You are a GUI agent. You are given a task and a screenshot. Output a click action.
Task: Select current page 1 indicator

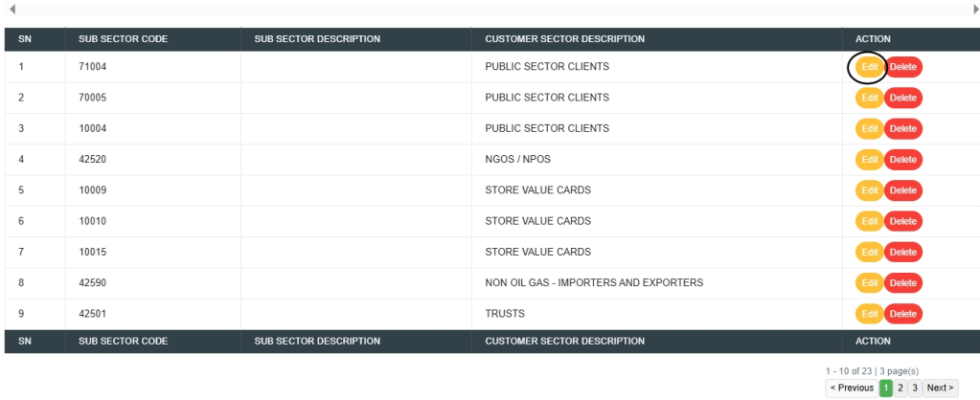(x=886, y=388)
